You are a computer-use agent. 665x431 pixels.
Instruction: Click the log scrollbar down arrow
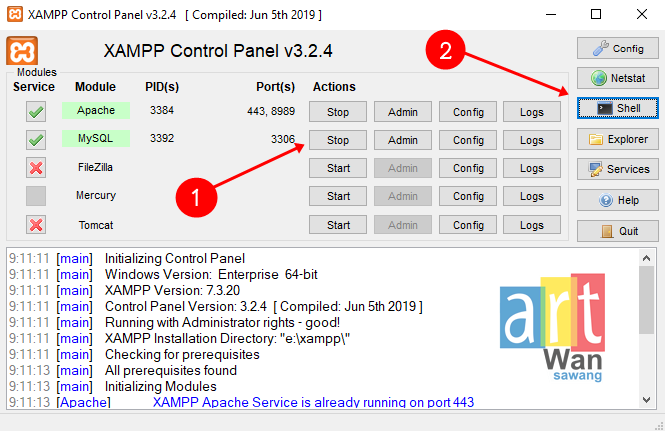click(646, 400)
